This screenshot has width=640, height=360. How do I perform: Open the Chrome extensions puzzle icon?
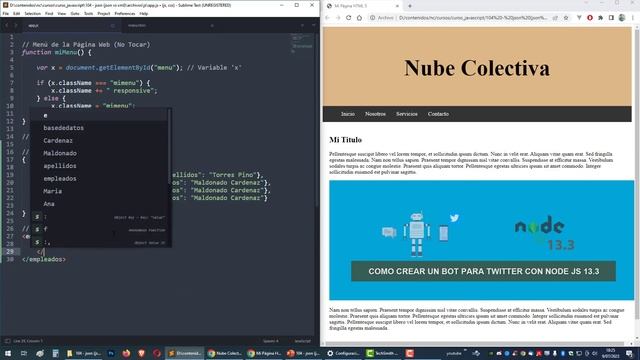[x=600, y=18]
